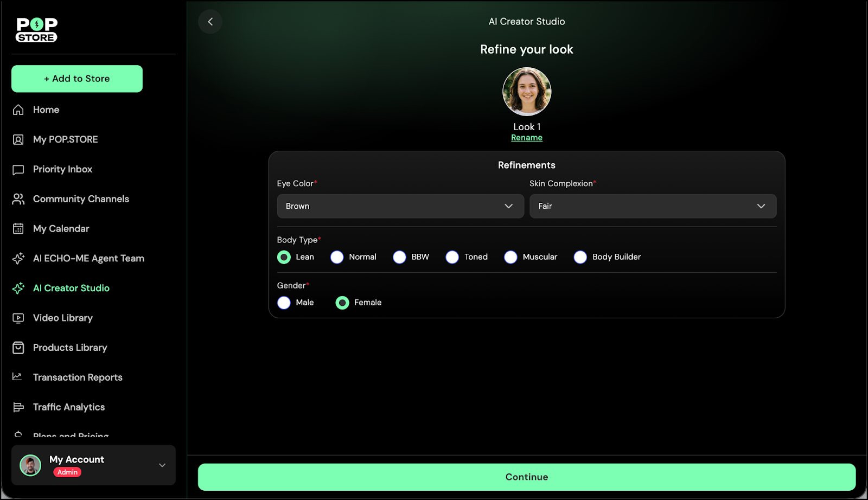Image resolution: width=868 pixels, height=500 pixels.
Task: Select the Muscular body type
Action: 510,257
